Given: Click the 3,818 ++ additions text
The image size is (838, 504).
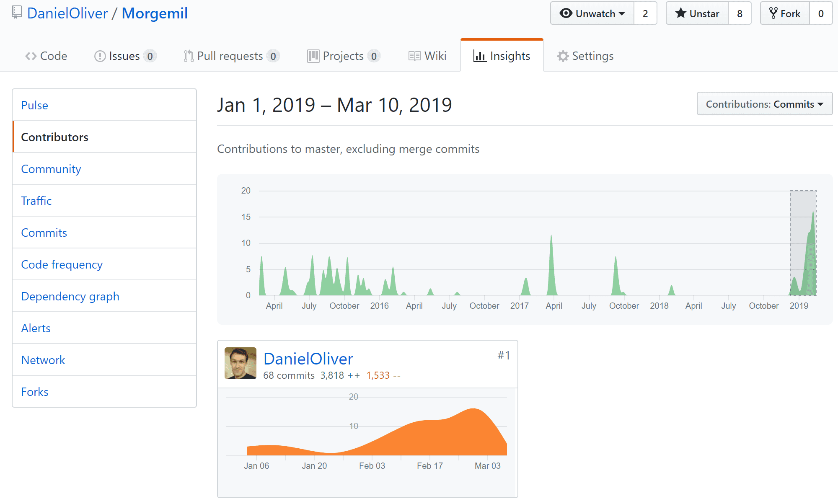Looking at the screenshot, I should pos(340,375).
